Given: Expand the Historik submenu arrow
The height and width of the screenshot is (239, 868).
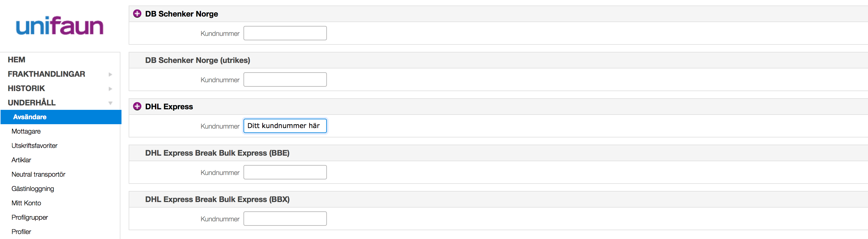Looking at the screenshot, I should (x=110, y=89).
